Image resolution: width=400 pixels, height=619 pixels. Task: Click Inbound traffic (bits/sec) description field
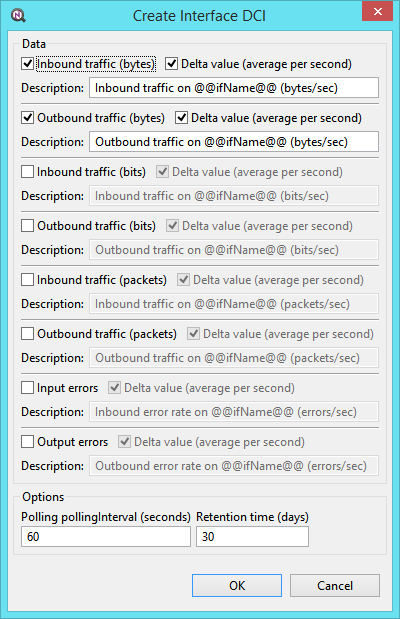(234, 196)
